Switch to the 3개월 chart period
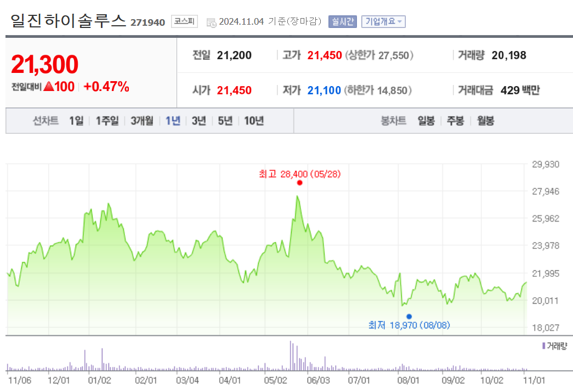Viewport: 573px width, 392px height. [142, 121]
